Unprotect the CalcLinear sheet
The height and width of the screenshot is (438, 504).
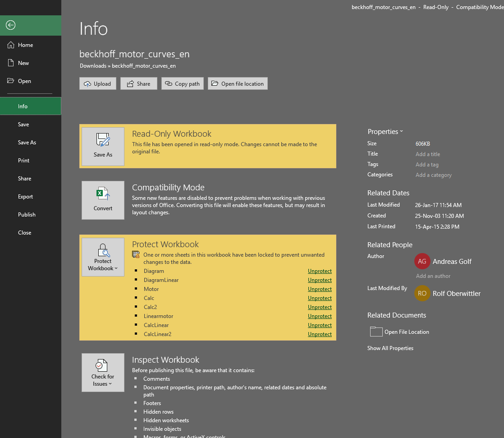(x=320, y=325)
